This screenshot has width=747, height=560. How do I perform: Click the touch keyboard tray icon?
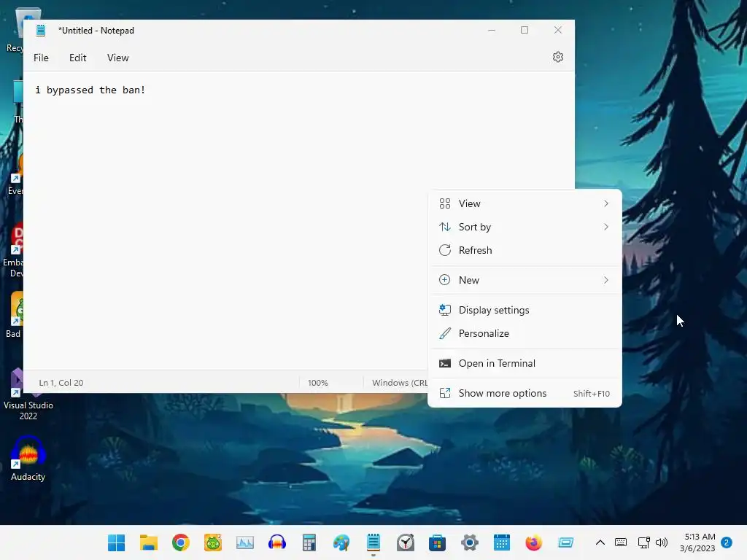(621, 542)
